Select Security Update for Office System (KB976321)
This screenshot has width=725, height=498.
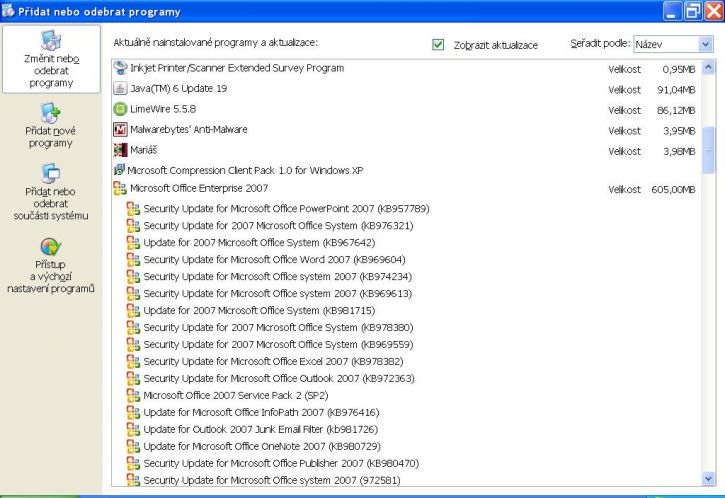(x=278, y=226)
